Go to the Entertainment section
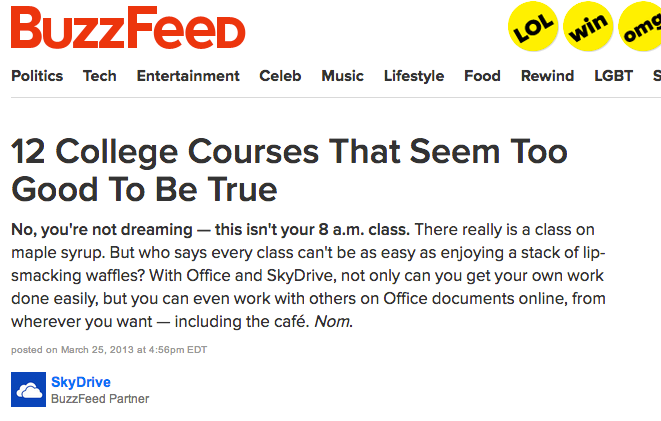The image size is (661, 421). (188, 76)
